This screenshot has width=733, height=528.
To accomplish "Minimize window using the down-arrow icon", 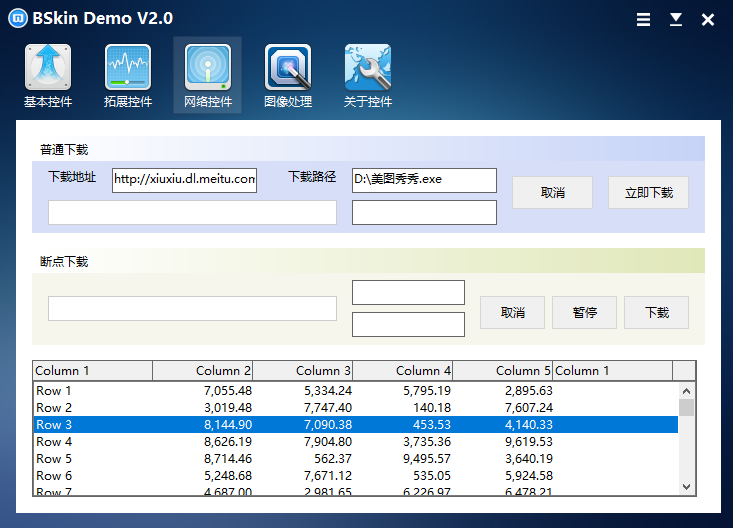I will 676,19.
